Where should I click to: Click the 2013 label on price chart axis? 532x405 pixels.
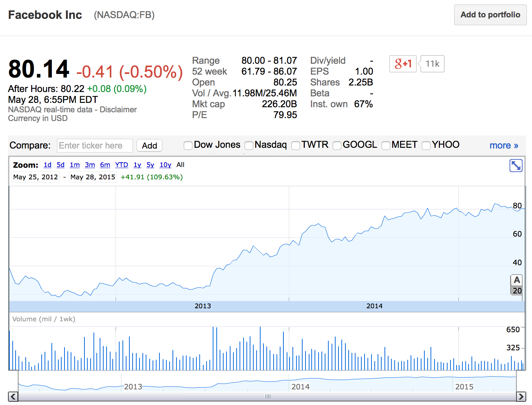coord(203,306)
